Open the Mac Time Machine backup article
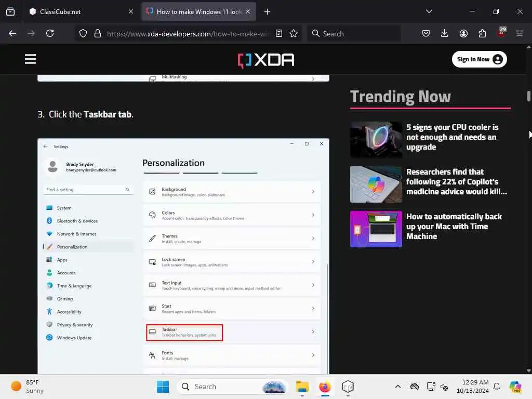The width and height of the screenshot is (532, 399). (454, 227)
